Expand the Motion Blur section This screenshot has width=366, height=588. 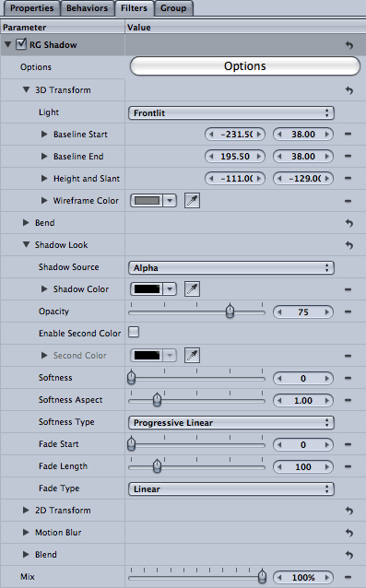tap(26, 532)
